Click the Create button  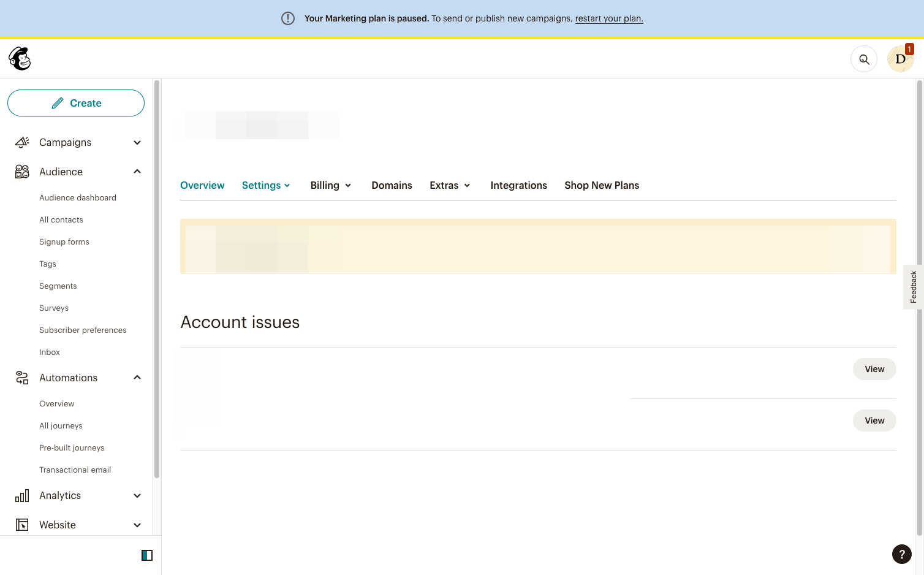76,103
